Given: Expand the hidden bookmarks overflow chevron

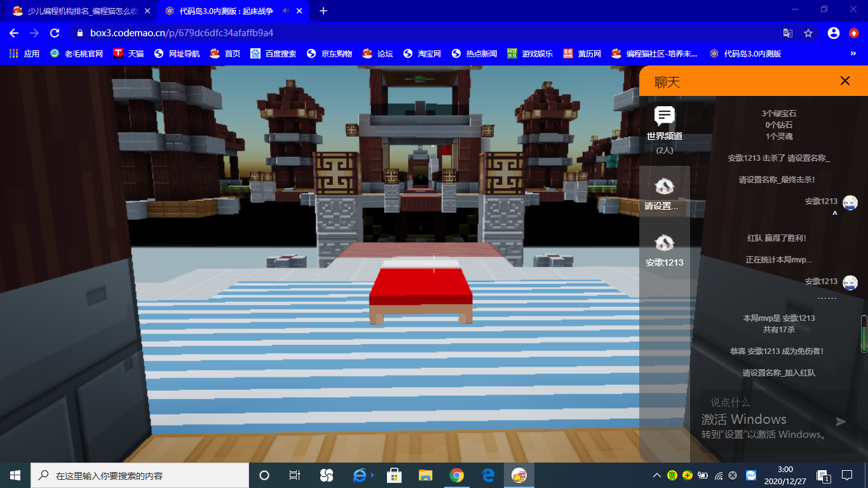Looking at the screenshot, I should [x=853, y=54].
